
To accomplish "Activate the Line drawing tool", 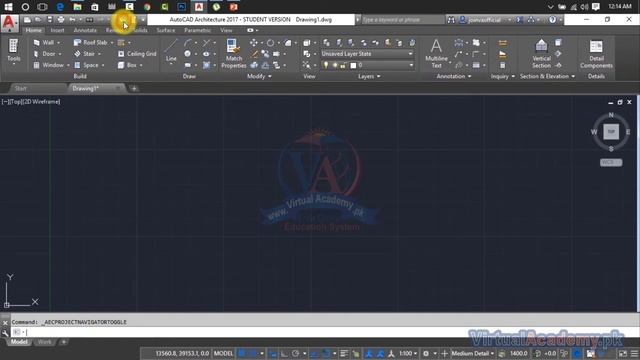I will 171,50.
